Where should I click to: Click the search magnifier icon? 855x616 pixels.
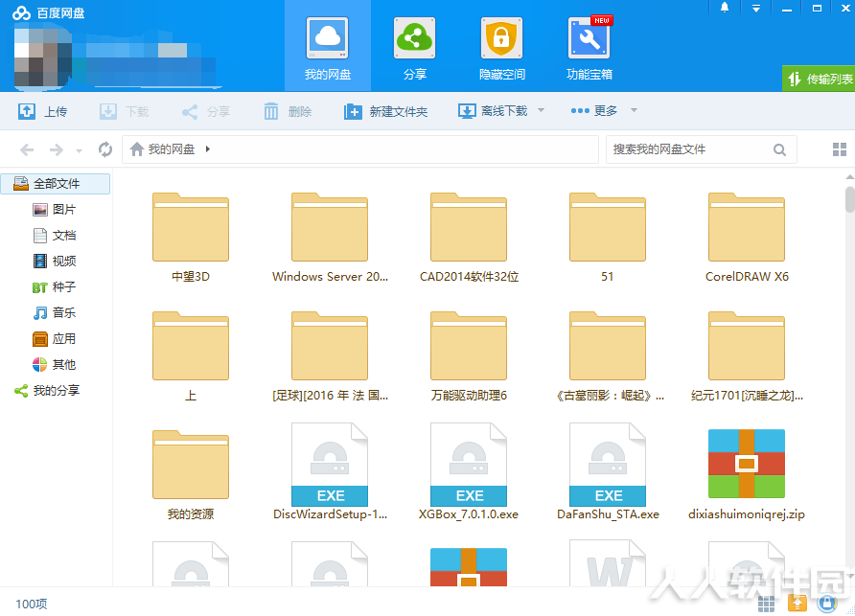(x=779, y=149)
